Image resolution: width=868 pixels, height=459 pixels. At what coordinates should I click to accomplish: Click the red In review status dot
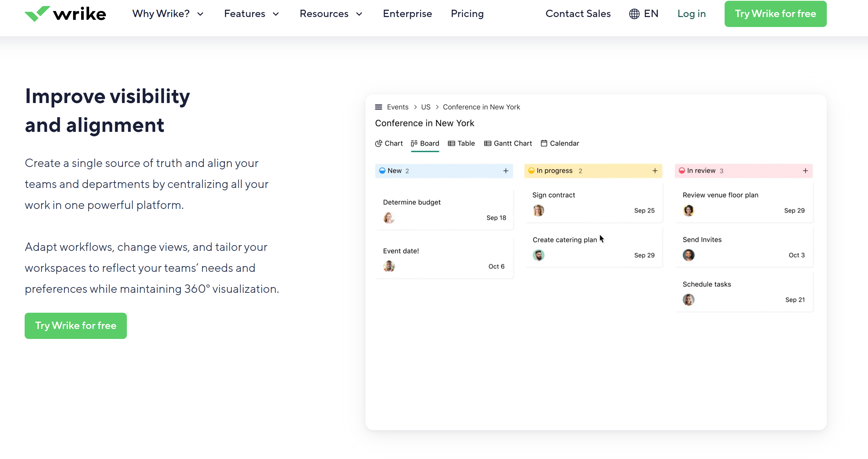click(682, 171)
